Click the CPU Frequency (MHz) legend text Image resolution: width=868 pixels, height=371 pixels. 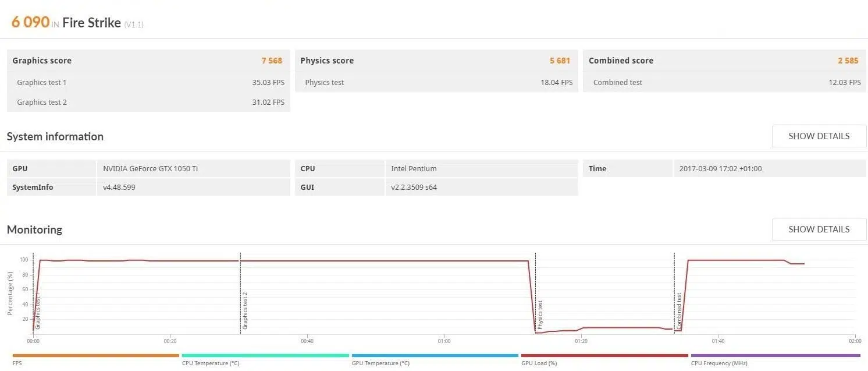719,363
